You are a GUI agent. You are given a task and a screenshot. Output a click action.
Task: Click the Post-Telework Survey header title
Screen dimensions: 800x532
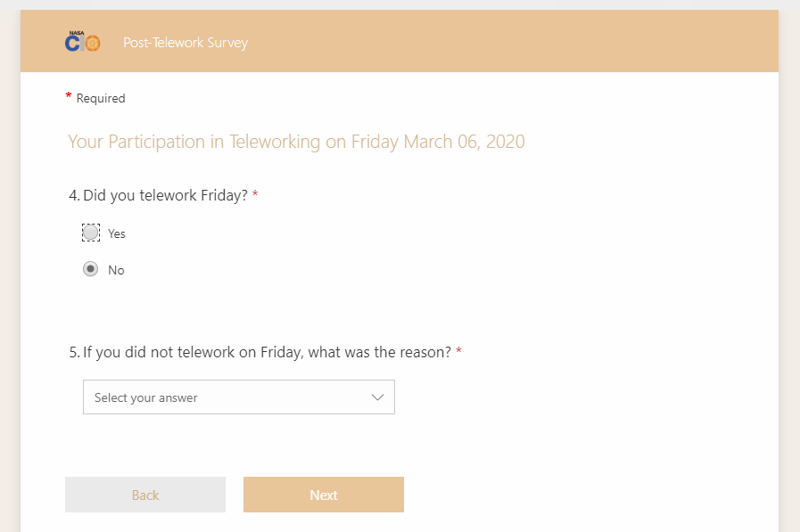[x=186, y=43]
